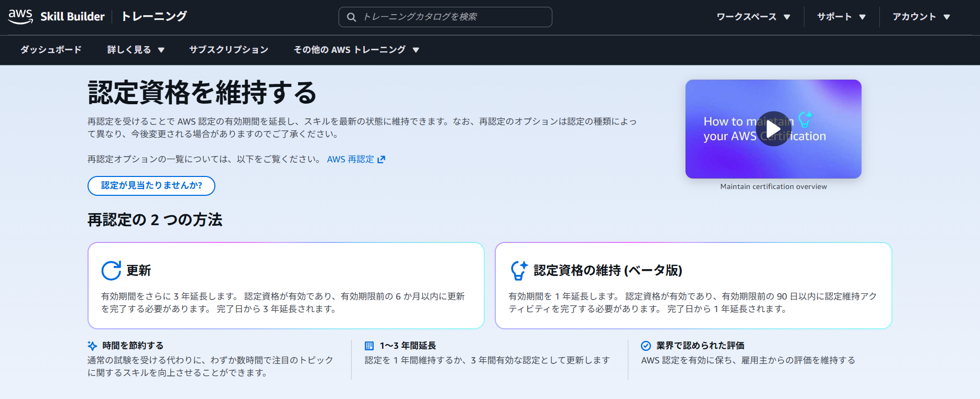This screenshot has width=980, height=399.
Task: Select the 認定資格の維持 (ベータ版) card heading
Action: (x=608, y=271)
